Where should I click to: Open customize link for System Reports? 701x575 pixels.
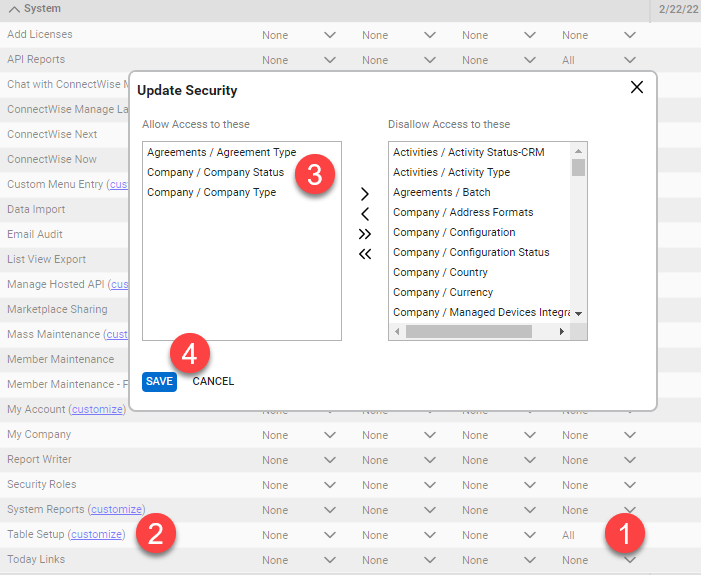tap(116, 510)
